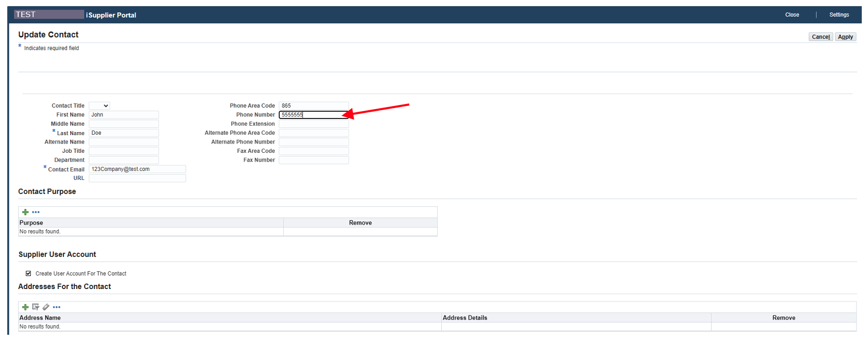Click the iSupplier Portal title
Viewport: 868px width, 341px height.
[111, 15]
